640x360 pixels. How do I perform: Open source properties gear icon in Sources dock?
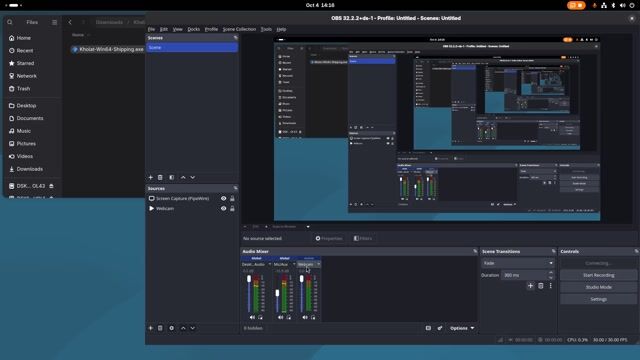[x=172, y=328]
